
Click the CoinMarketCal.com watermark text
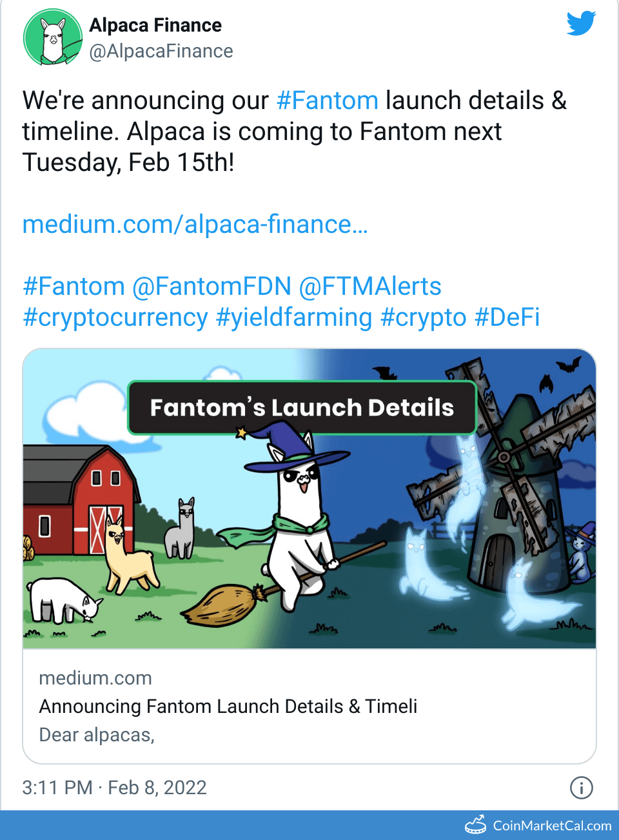point(552,826)
